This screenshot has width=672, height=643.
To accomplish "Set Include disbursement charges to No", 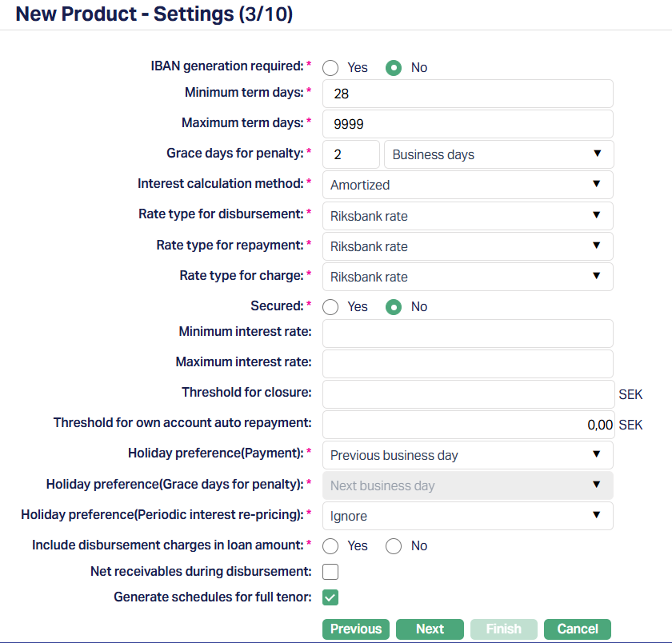I will click(x=394, y=546).
